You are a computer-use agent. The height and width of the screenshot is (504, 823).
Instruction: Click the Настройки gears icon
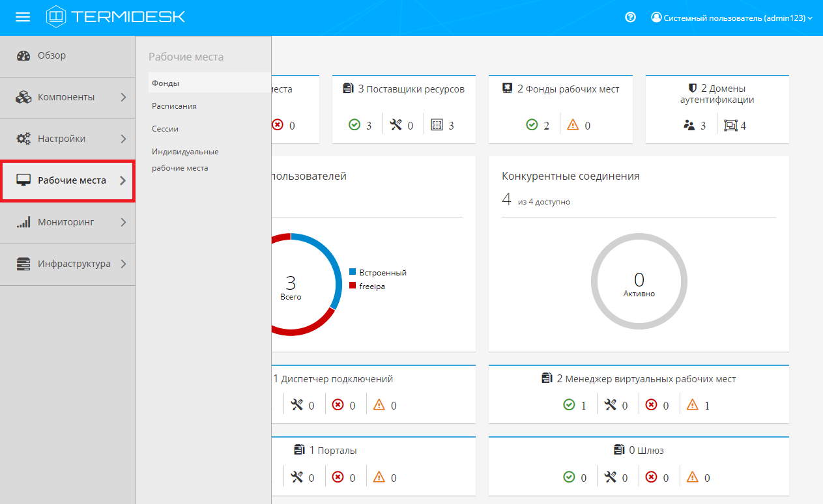23,139
